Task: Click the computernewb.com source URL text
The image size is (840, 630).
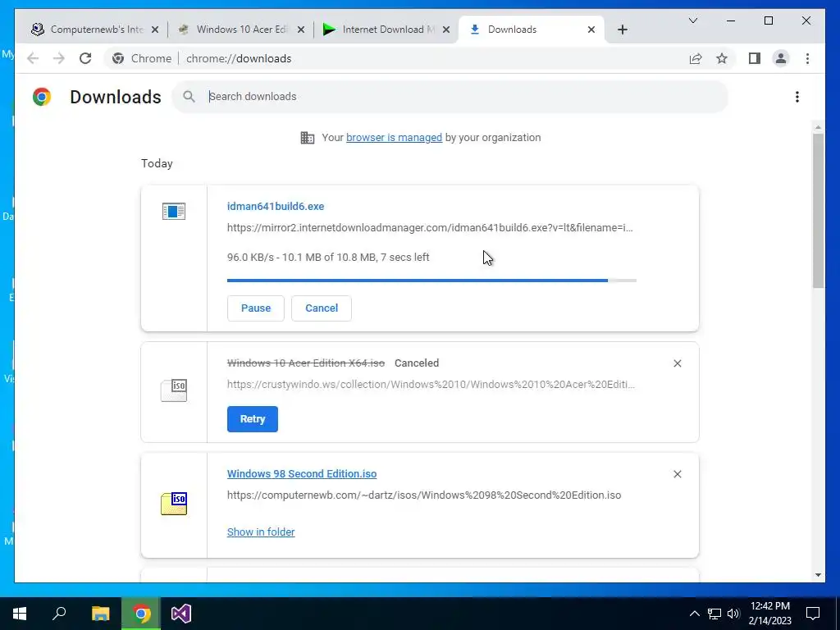Action: [x=424, y=495]
